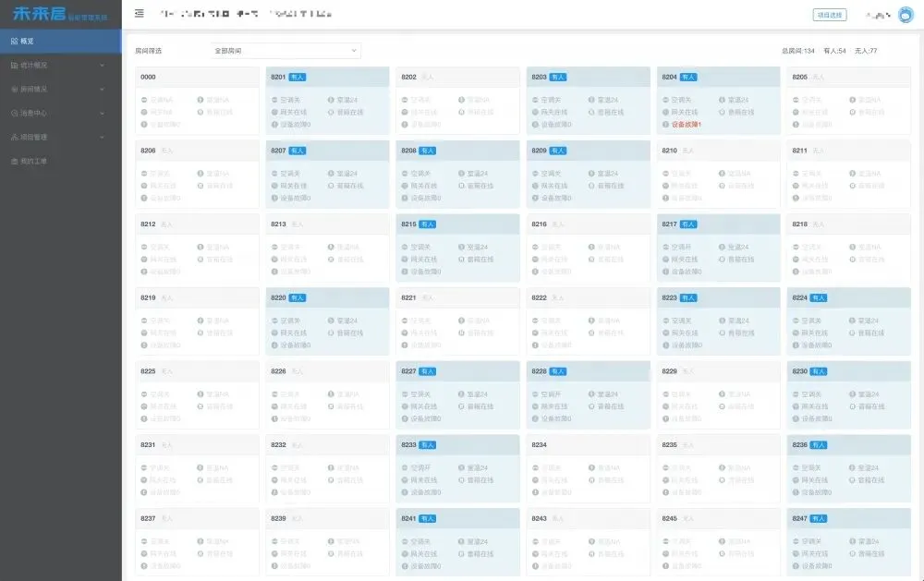Image resolution: width=924 pixels, height=581 pixels.
Task: Open 我的工单 in the sidebar
Action: (x=60, y=162)
